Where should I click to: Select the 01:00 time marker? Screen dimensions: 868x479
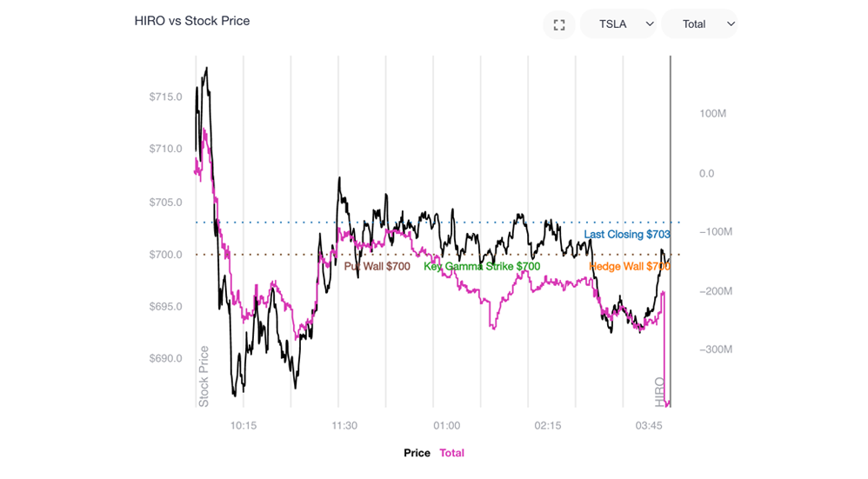[x=446, y=426]
